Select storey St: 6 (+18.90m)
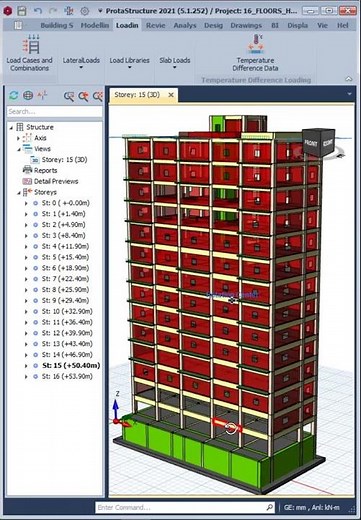361x520 pixels. [x=65, y=268]
